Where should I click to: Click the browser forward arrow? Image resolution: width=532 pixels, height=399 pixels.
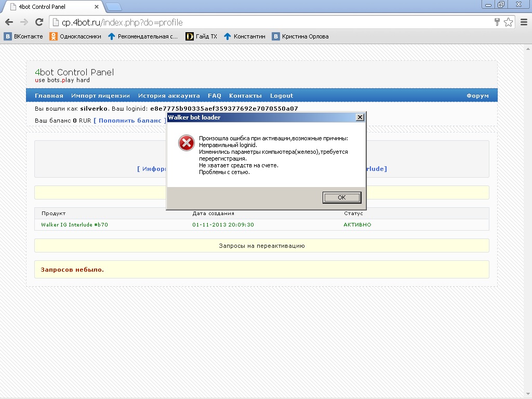coord(24,22)
